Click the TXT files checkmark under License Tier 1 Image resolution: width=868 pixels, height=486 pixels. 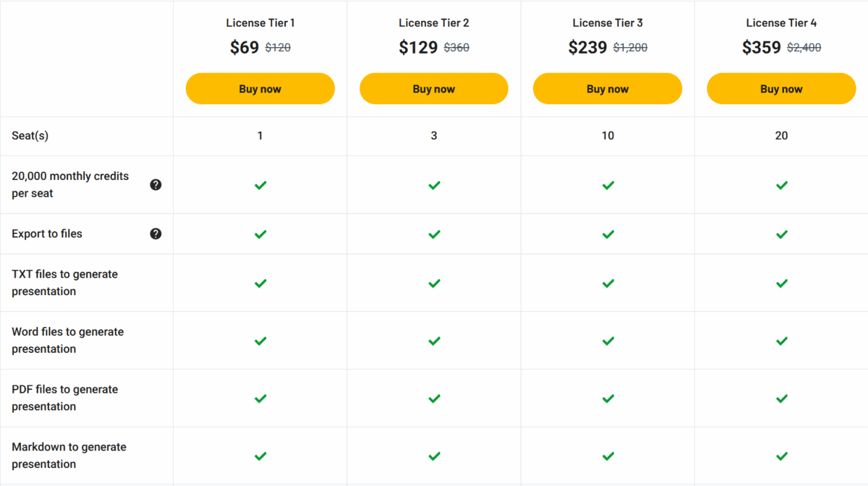[x=260, y=283]
